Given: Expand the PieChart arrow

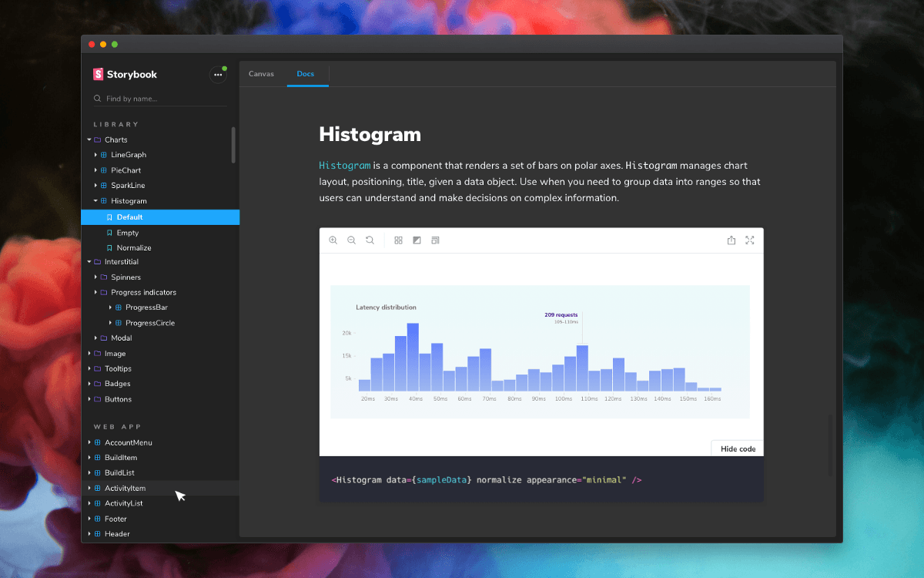Looking at the screenshot, I should click(95, 170).
